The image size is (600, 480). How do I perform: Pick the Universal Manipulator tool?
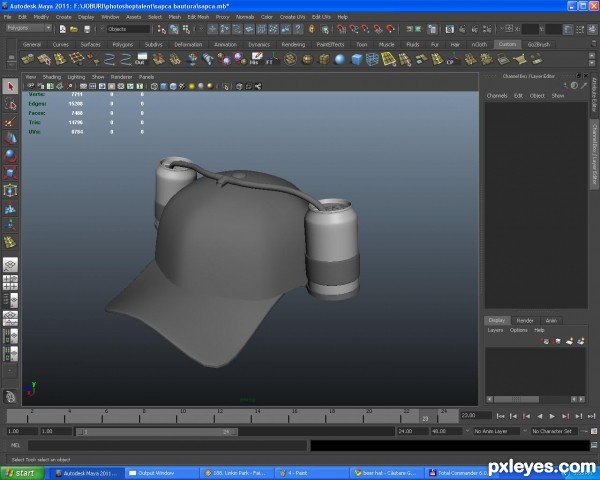10,190
